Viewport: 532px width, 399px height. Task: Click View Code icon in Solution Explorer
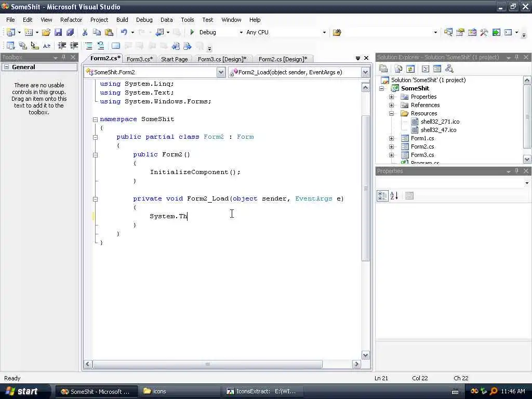click(x=425, y=69)
